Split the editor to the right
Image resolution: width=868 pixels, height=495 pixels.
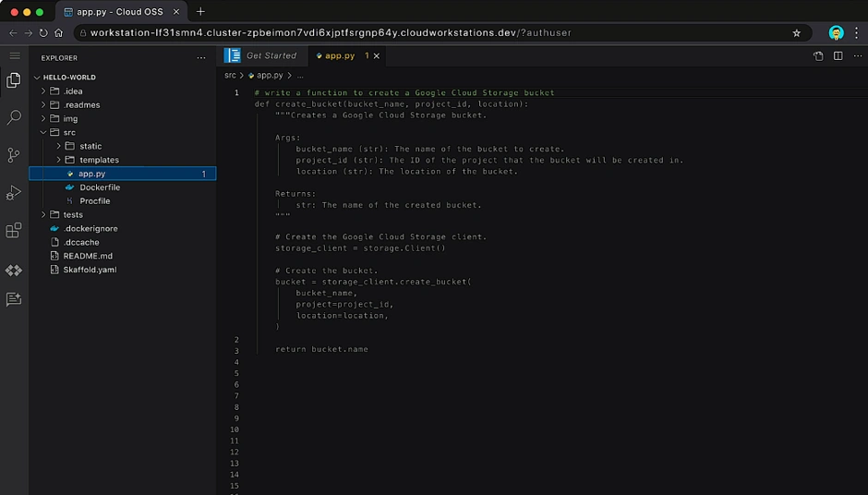click(x=838, y=56)
